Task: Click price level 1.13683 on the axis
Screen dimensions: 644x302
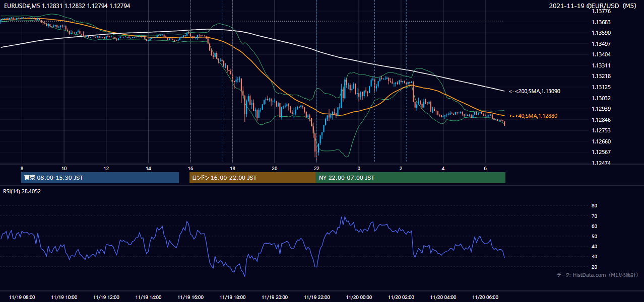Action: [x=601, y=22]
